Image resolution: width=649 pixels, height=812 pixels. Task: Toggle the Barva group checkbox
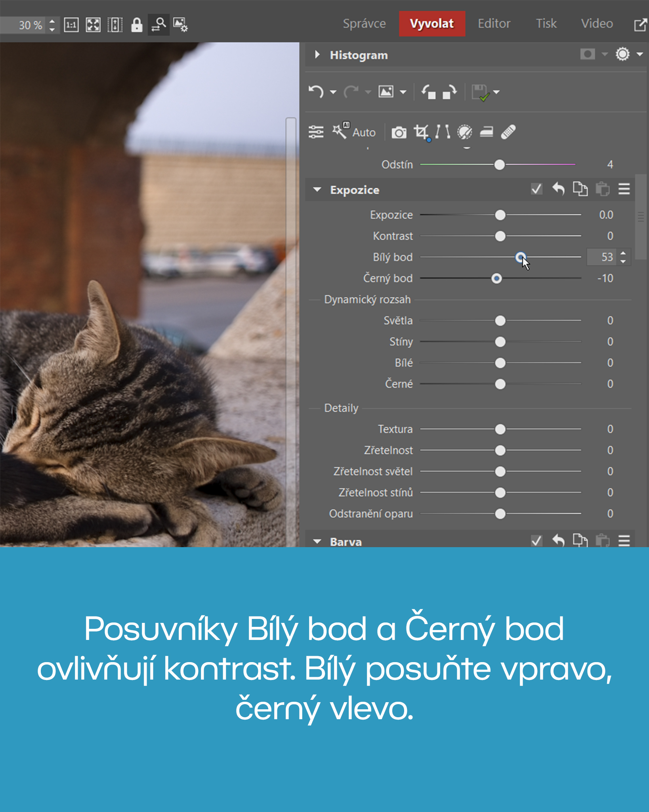pos(536,540)
